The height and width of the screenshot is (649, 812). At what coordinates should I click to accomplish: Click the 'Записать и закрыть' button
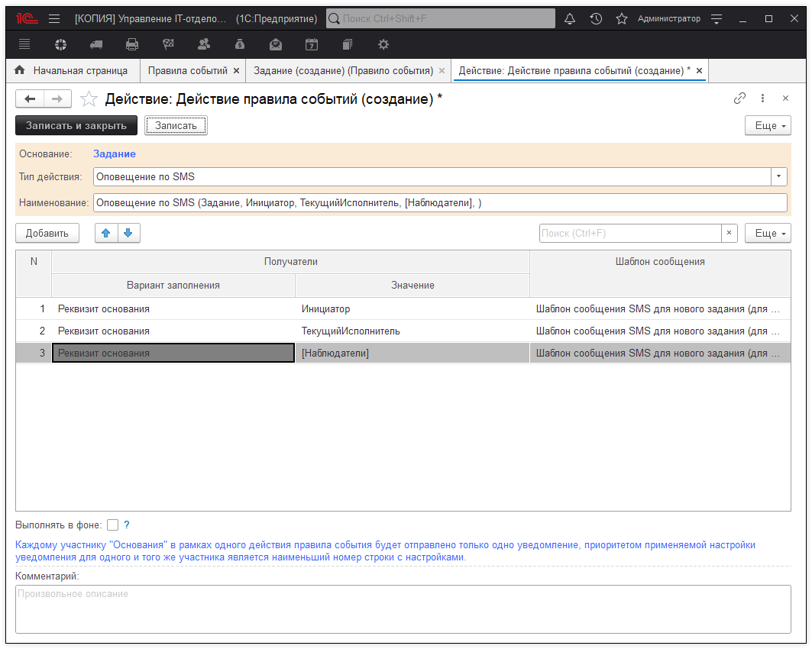(x=76, y=125)
